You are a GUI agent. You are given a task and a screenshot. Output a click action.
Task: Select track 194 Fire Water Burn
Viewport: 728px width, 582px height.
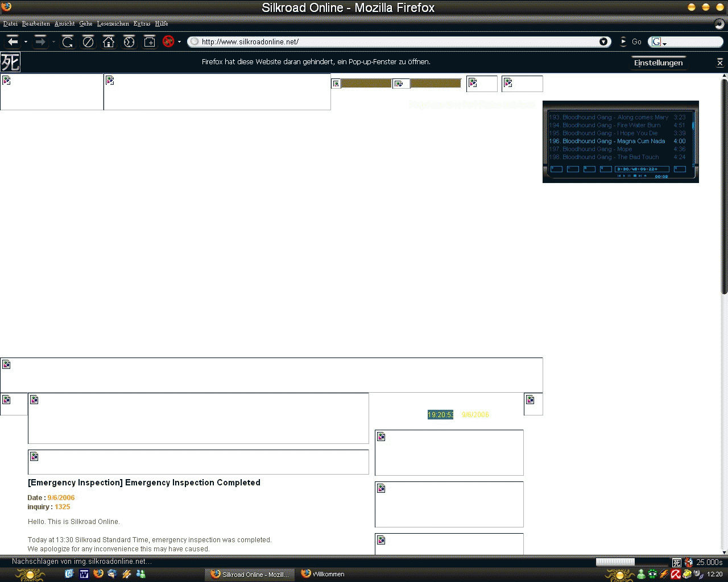click(x=617, y=125)
